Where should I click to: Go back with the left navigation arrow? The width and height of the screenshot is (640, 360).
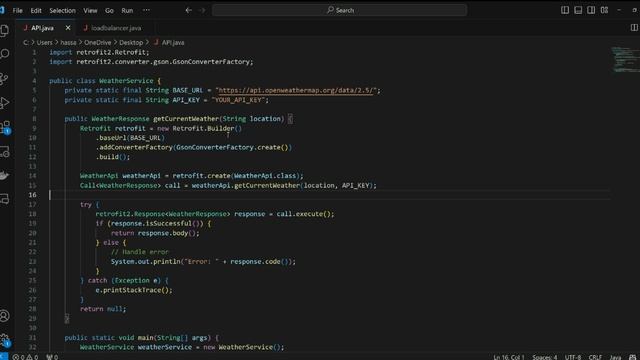189,10
